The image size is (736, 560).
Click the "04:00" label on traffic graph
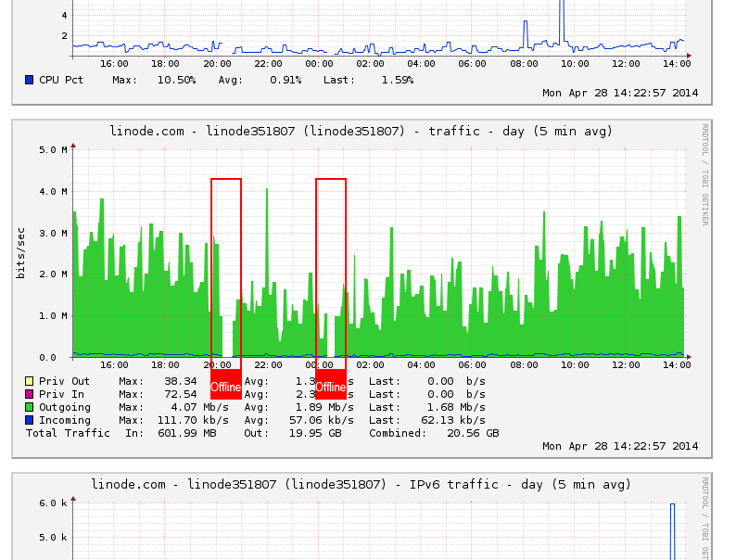421,364
